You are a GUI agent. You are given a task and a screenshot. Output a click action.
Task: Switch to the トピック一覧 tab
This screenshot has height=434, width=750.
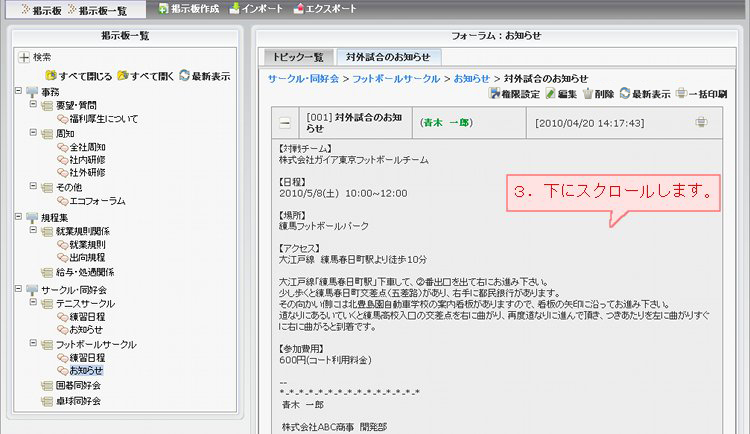coord(298,57)
